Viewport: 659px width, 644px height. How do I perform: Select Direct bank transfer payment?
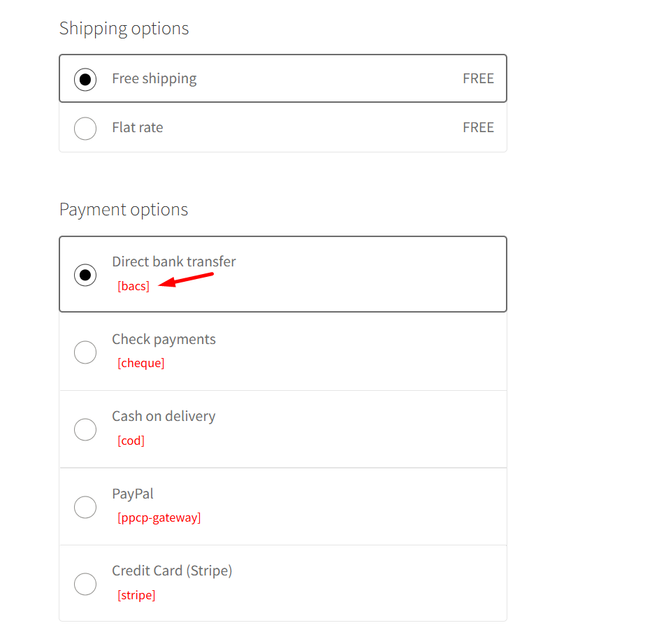(85, 275)
